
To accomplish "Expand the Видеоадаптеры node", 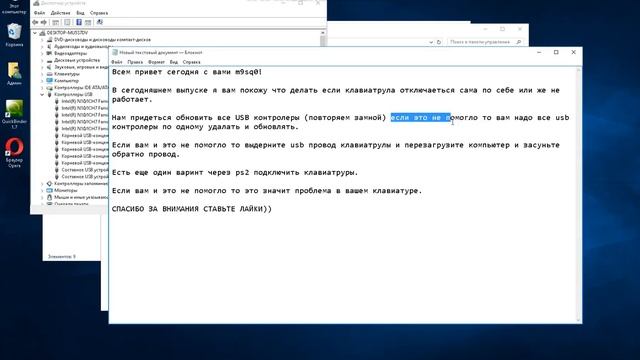I will point(42,53).
